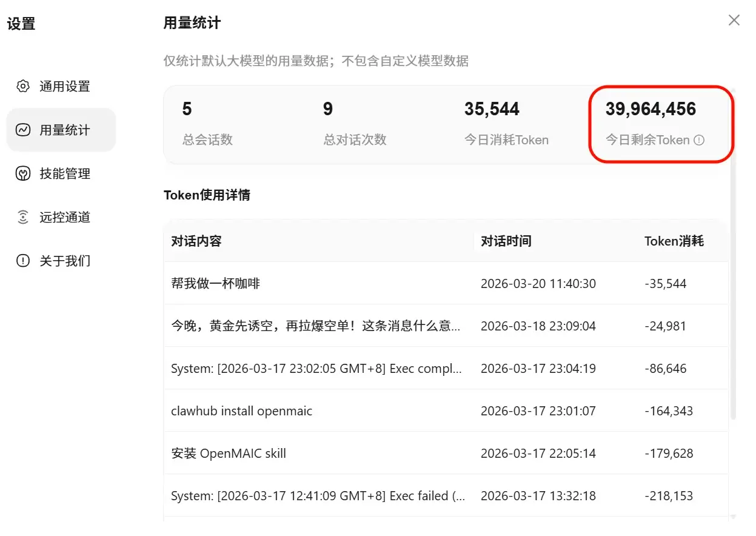Click the skill icon beside 技能管理
The height and width of the screenshot is (536, 756).
tap(23, 174)
